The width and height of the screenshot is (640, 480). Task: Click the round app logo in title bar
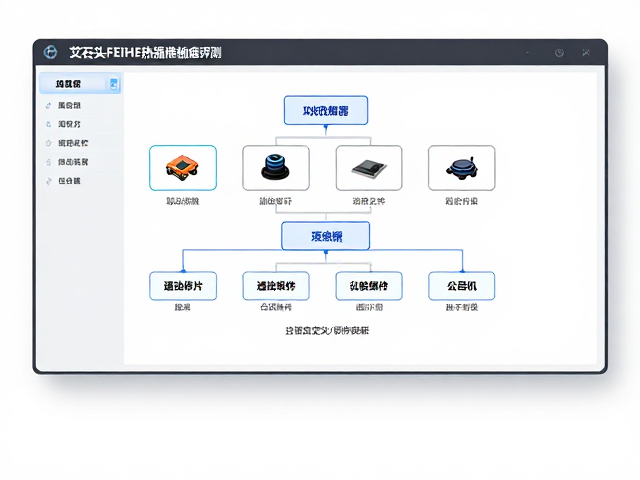[50, 52]
